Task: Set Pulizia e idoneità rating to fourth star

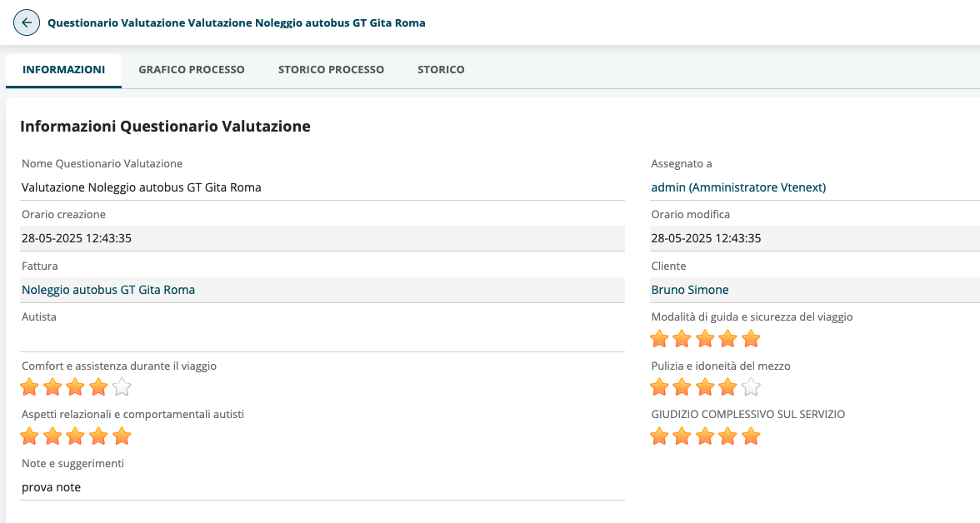Action: pos(727,387)
